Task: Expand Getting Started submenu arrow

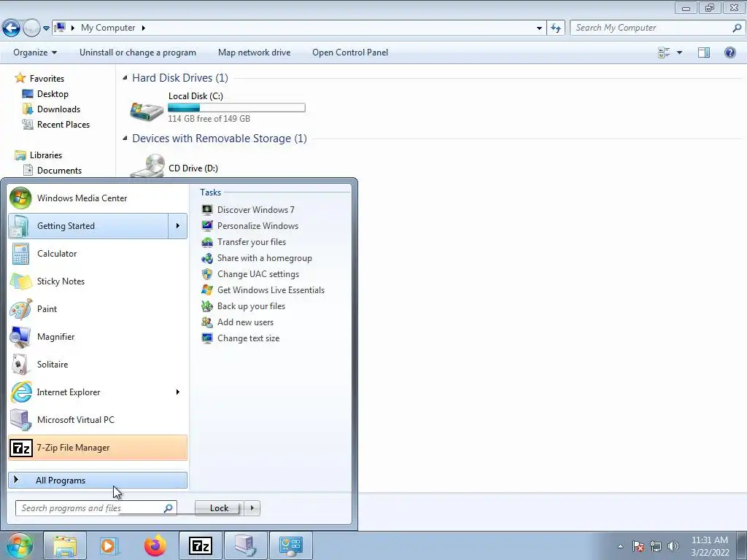Action: [x=178, y=226]
